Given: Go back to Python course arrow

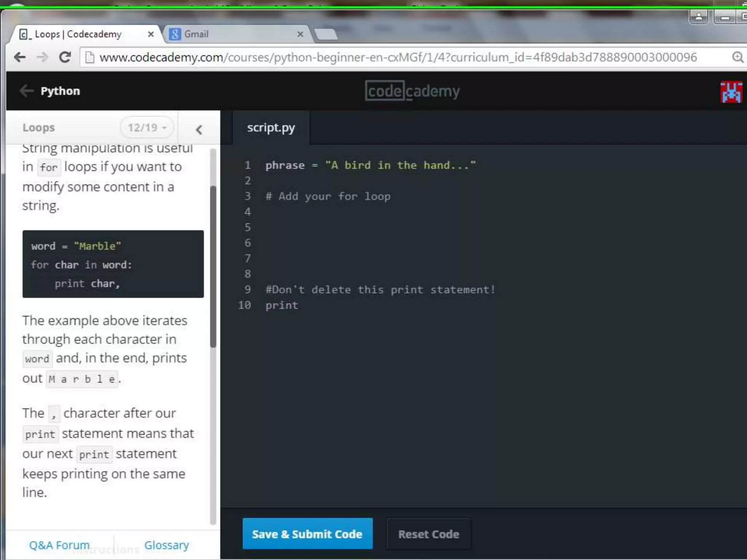Looking at the screenshot, I should click(x=26, y=91).
